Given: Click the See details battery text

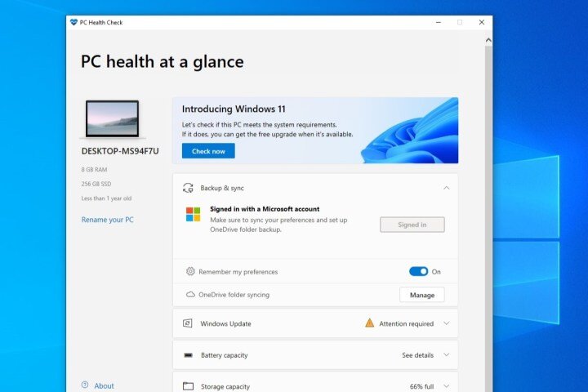Looking at the screenshot, I should pyautogui.click(x=418, y=355).
